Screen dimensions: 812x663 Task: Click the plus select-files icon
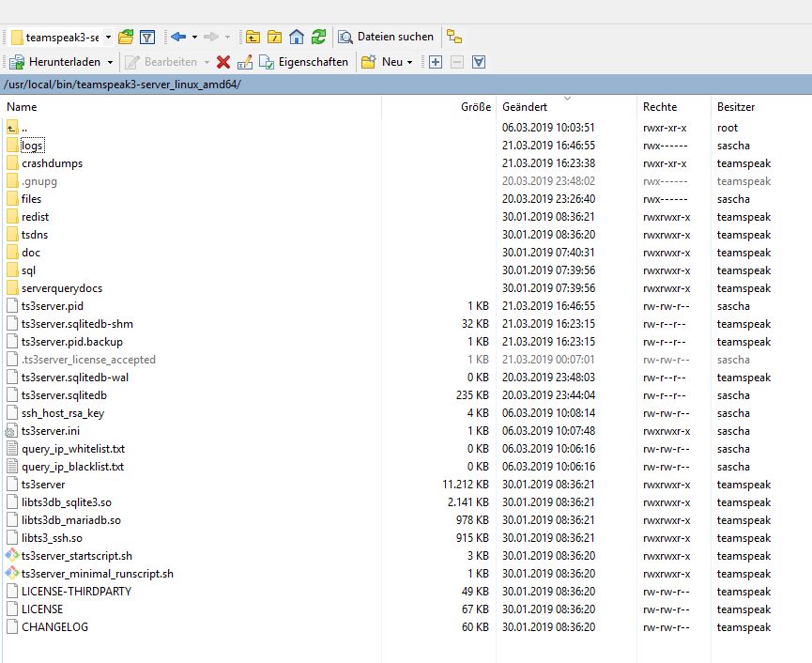pyautogui.click(x=436, y=62)
